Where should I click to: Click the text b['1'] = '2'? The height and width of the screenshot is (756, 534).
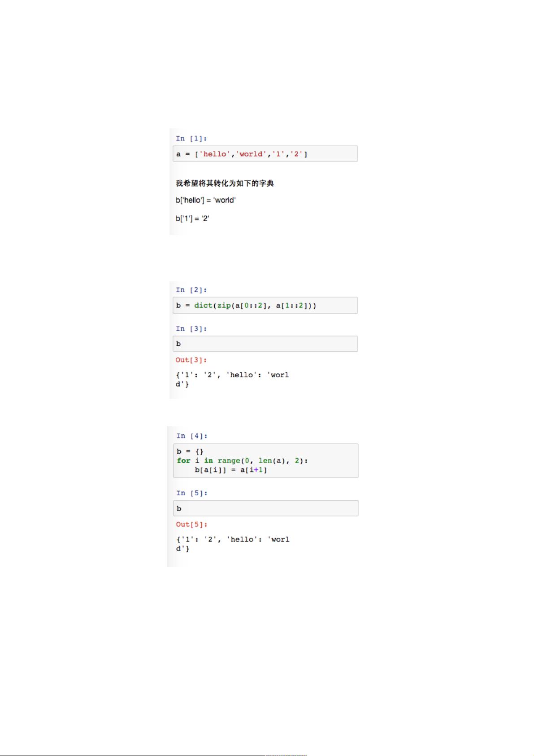(193, 218)
